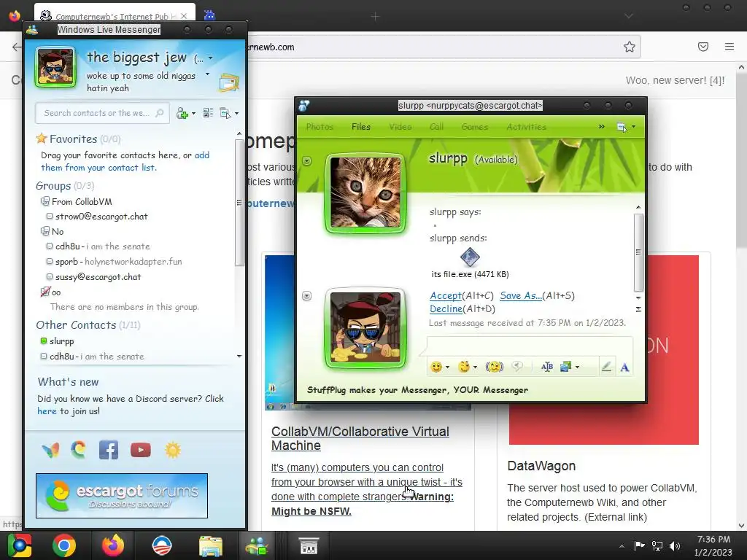Open the Messenger show menu dropdown arrow
Screen dimensions: 747x560
pos(237,114)
